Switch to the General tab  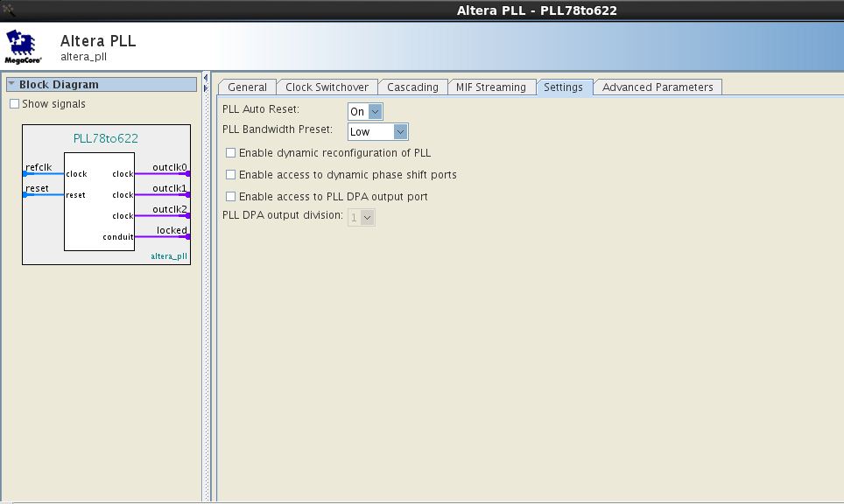(247, 87)
